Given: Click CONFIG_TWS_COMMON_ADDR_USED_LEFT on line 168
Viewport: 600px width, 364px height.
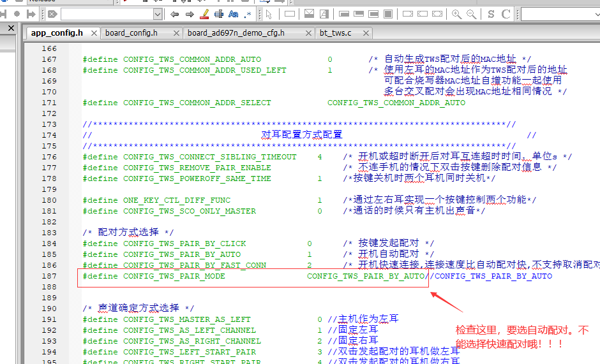Looking at the screenshot, I should 205,70.
